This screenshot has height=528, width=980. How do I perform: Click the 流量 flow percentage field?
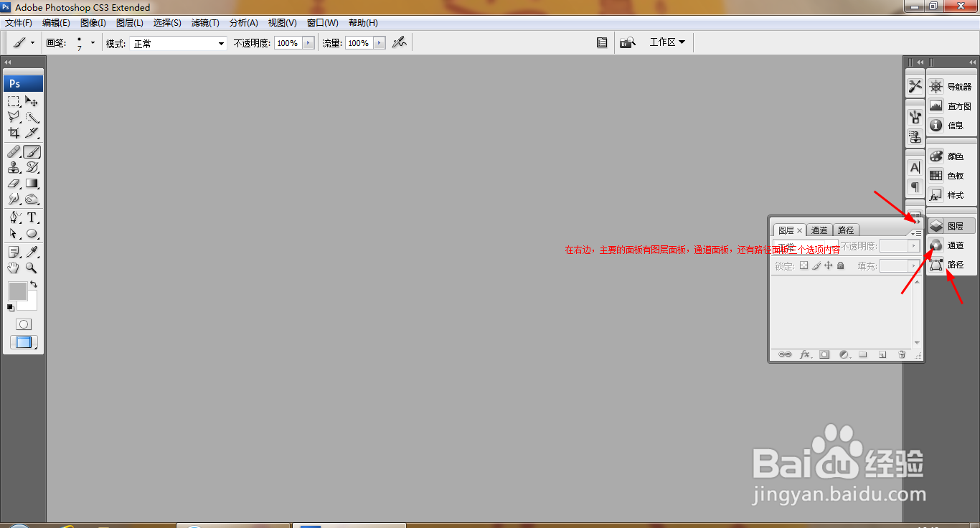click(359, 43)
